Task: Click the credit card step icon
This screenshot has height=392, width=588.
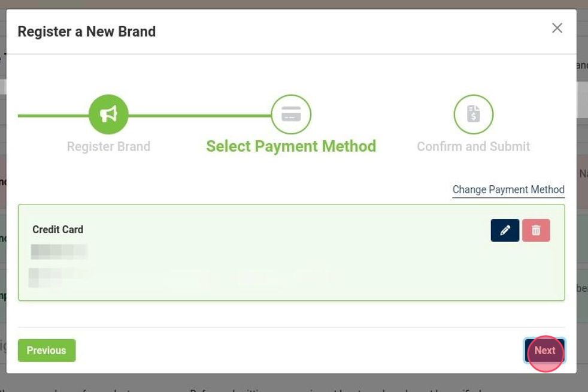Action: 291,114
